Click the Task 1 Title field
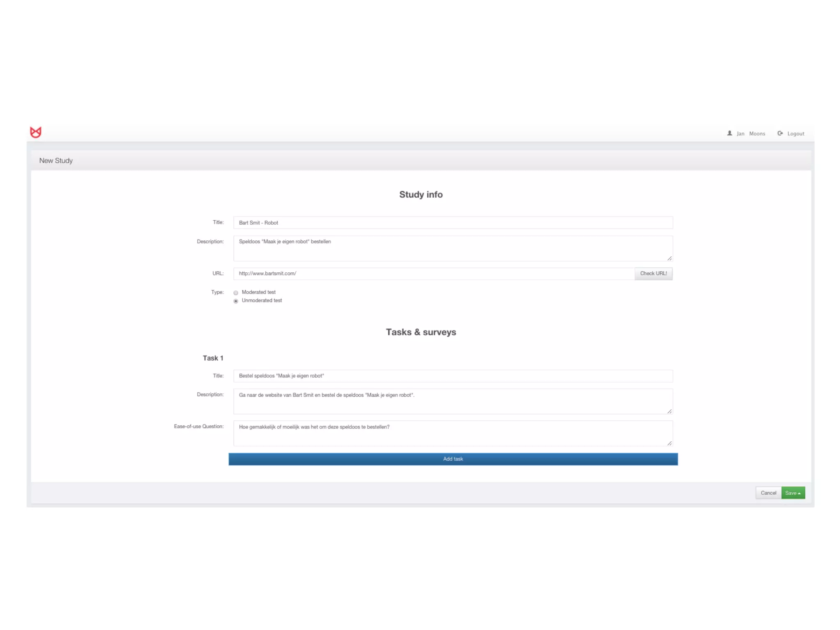The image size is (840, 630). pyautogui.click(x=453, y=376)
